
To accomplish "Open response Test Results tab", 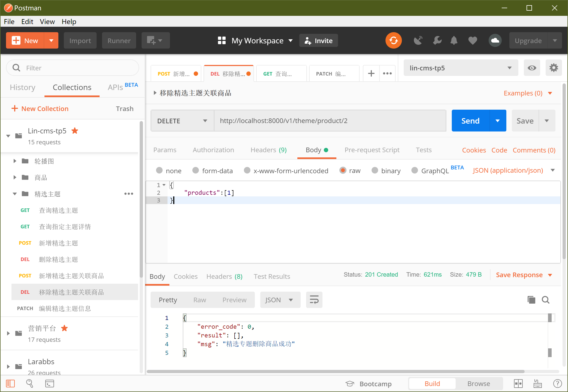I will pos(272,276).
